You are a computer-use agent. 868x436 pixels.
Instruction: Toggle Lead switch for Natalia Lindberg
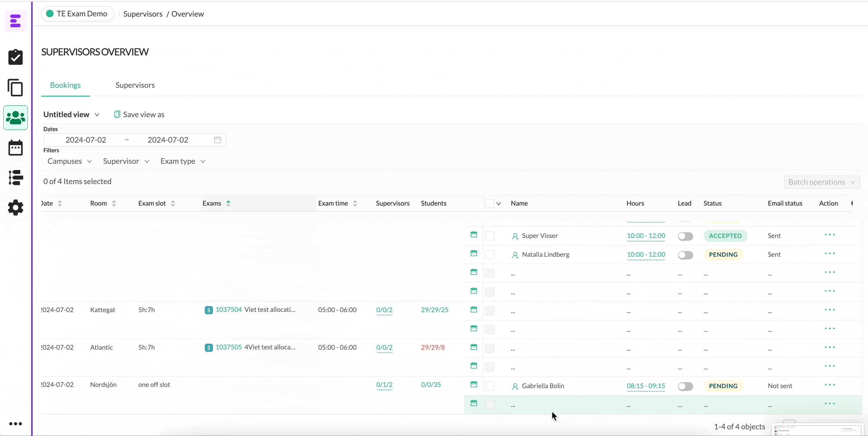click(x=685, y=255)
